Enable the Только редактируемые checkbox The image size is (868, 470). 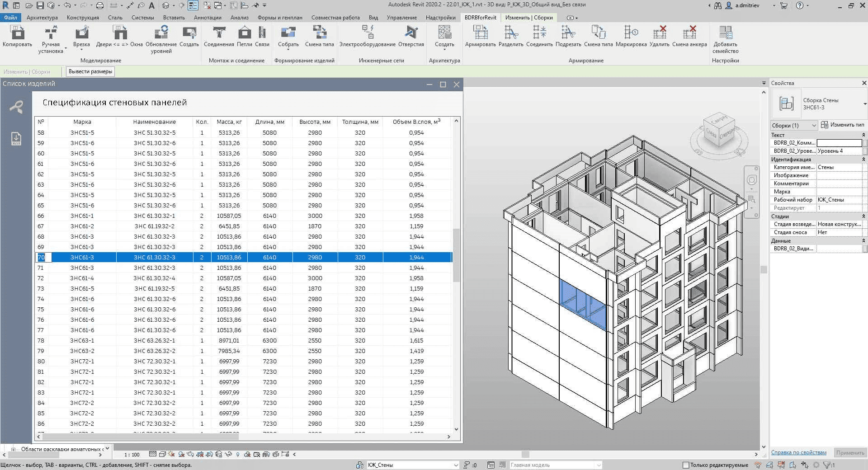tap(686, 465)
